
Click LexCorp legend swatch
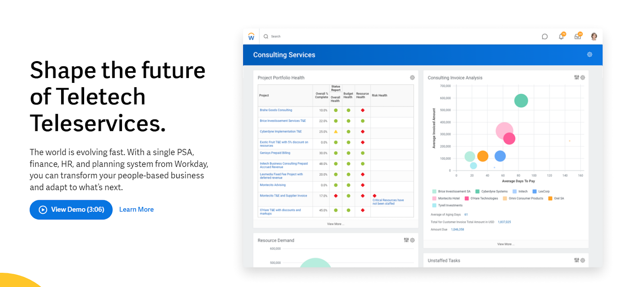pyautogui.click(x=535, y=192)
